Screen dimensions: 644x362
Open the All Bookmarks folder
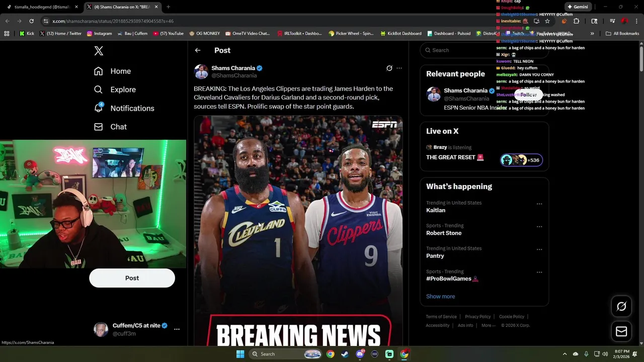tap(622, 34)
